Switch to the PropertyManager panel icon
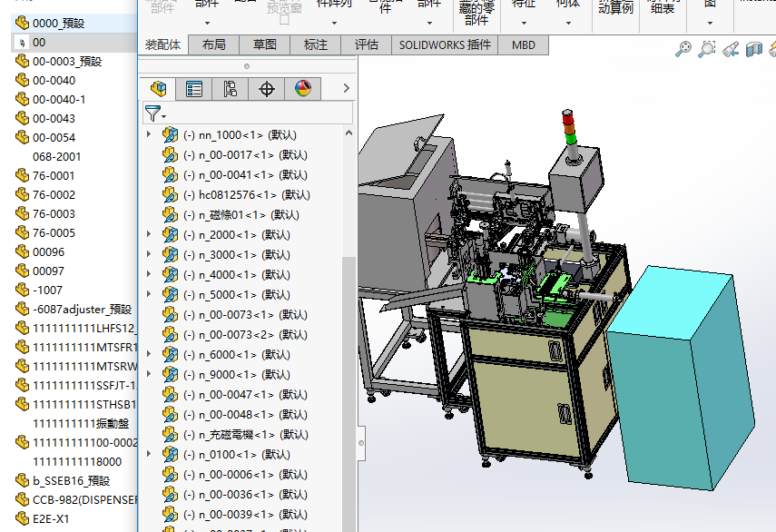Screen dimensions: 776x532 tap(194, 88)
